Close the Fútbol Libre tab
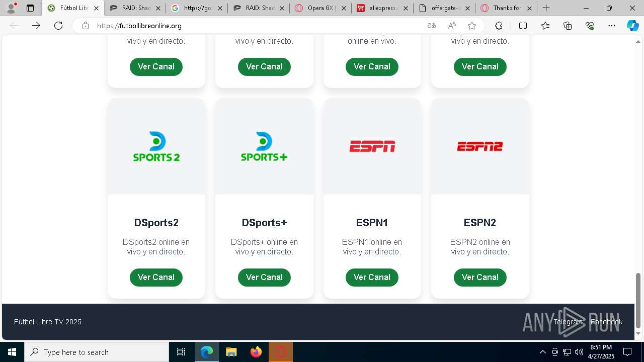Screen dimensions: 644x362 [96, 8]
